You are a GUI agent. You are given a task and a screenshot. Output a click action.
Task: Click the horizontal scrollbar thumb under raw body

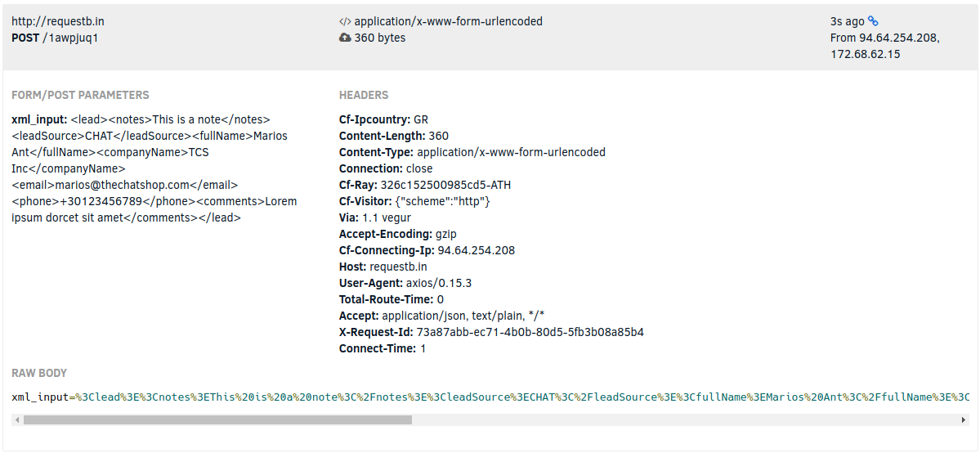coord(217,419)
